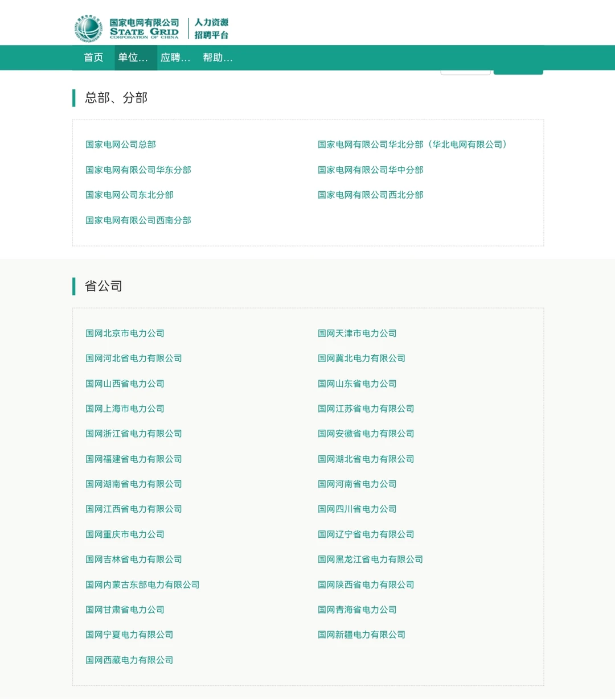Open 国网安徽省电力有限公司
Screen dimensions: 615x700
tap(366, 434)
